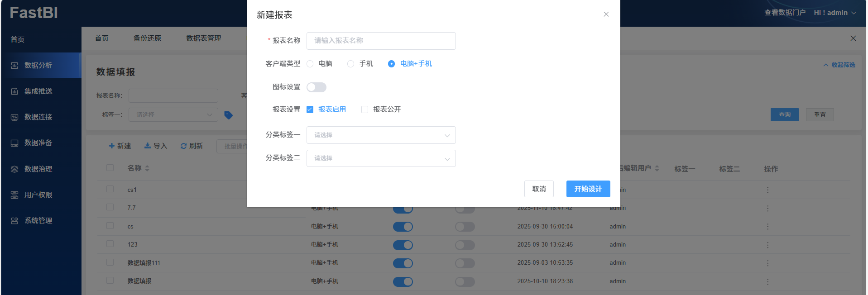Click the 数据准备 sidebar icon
868x295 pixels.
(x=14, y=143)
